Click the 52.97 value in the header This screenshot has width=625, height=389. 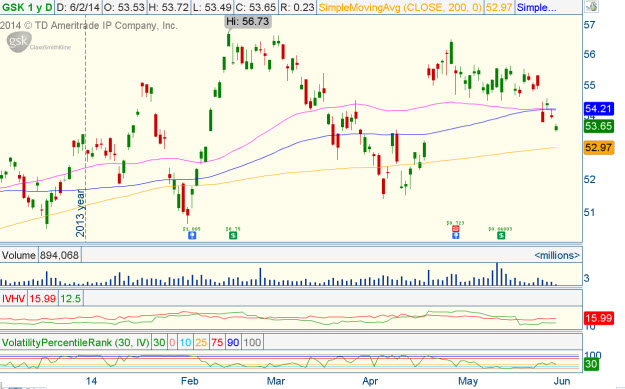pyautogui.click(x=499, y=7)
